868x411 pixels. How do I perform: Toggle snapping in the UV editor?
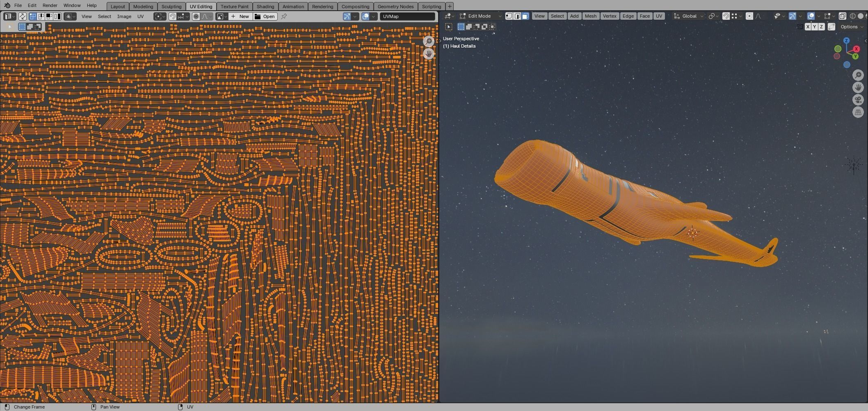point(173,16)
